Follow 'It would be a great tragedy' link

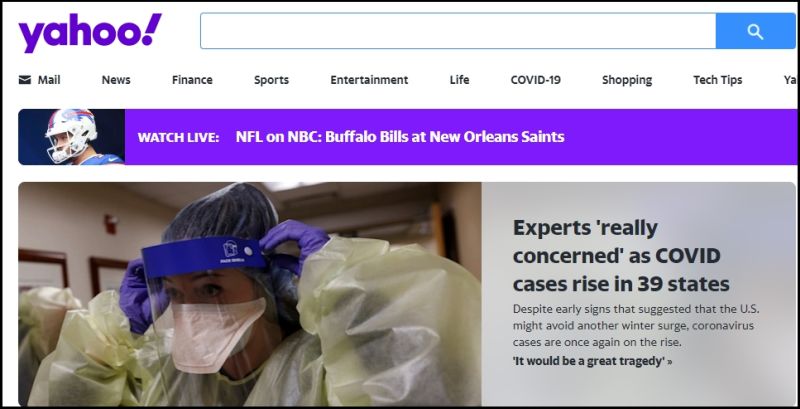592,361
